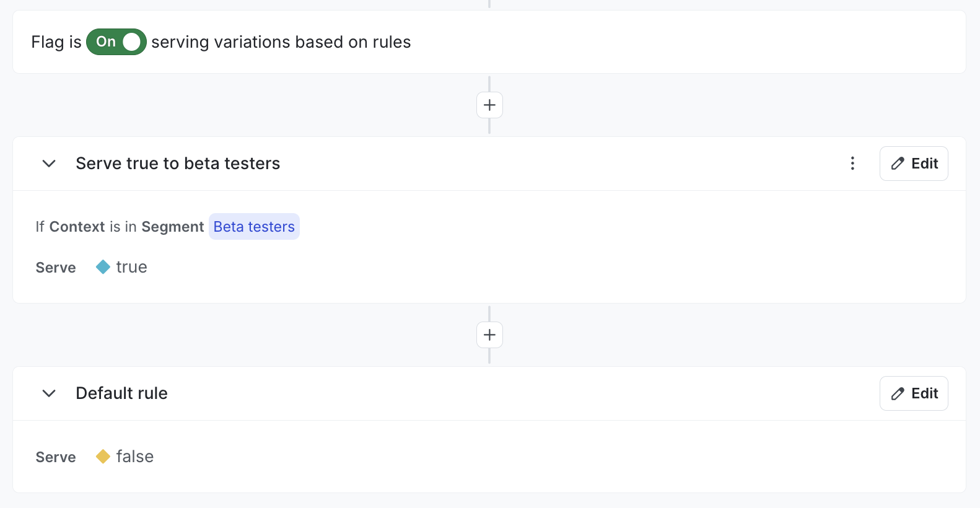The image size is (980, 508).
Task: Click the chevron icon beside Default rule
Action: tap(48, 393)
